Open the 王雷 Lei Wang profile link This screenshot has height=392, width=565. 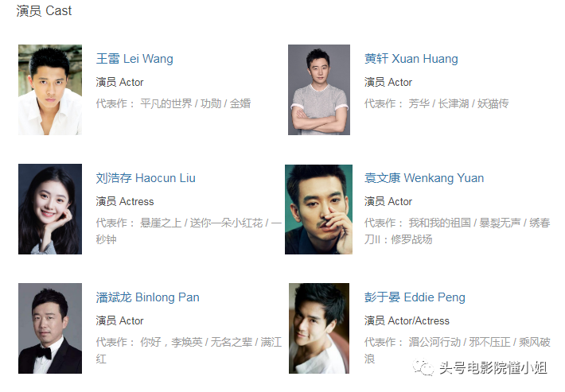click(134, 59)
